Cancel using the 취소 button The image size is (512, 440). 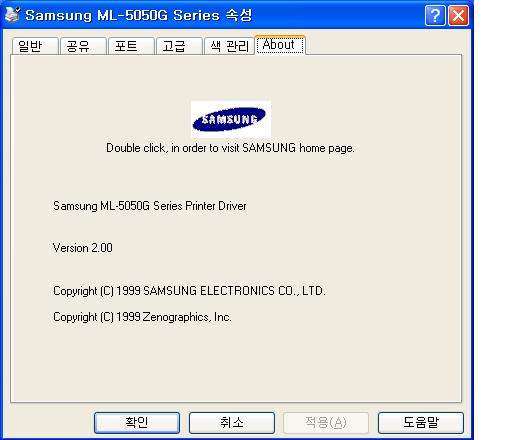pos(232,423)
